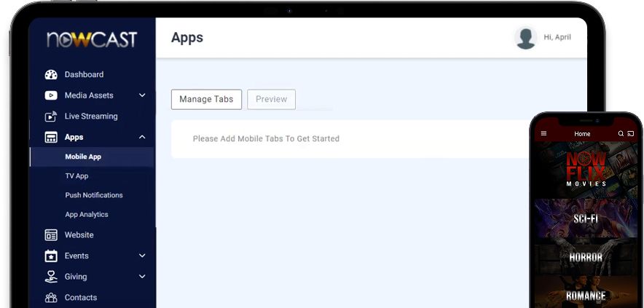Viewport: 644px width, 308px height.
Task: Collapse the Apps section chevron
Action: [142, 137]
